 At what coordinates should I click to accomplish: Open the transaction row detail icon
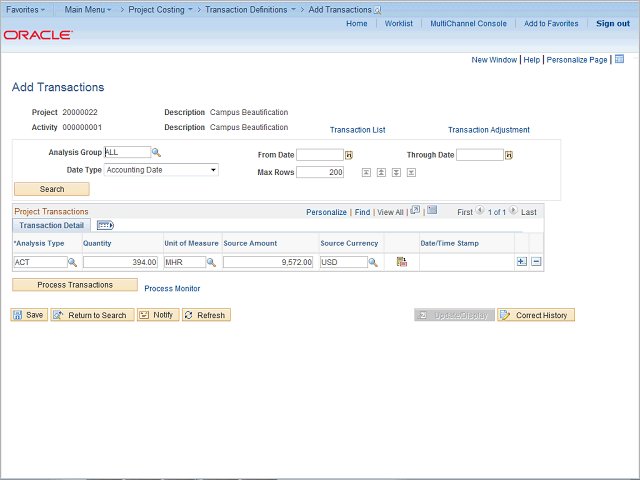click(x=402, y=262)
